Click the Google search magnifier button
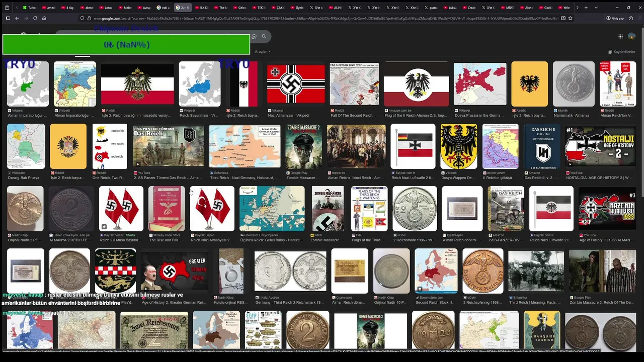The width and height of the screenshot is (644, 362). click(264, 36)
